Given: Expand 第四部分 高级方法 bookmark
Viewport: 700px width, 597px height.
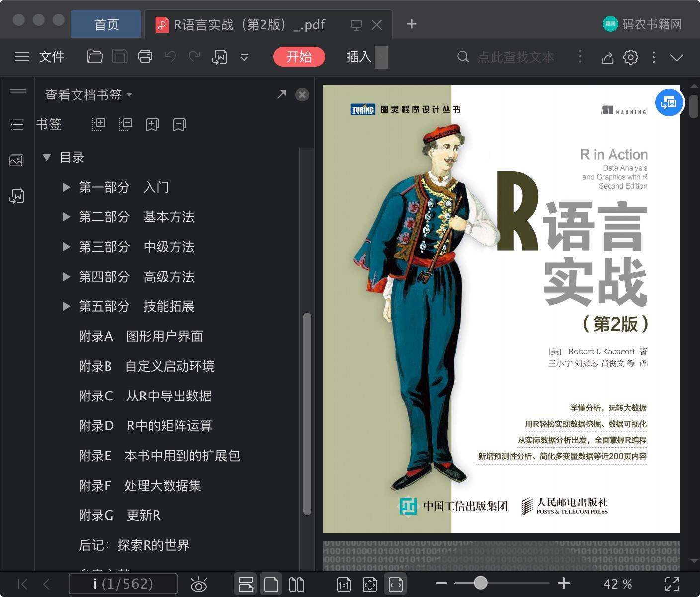Looking at the screenshot, I should [x=66, y=277].
